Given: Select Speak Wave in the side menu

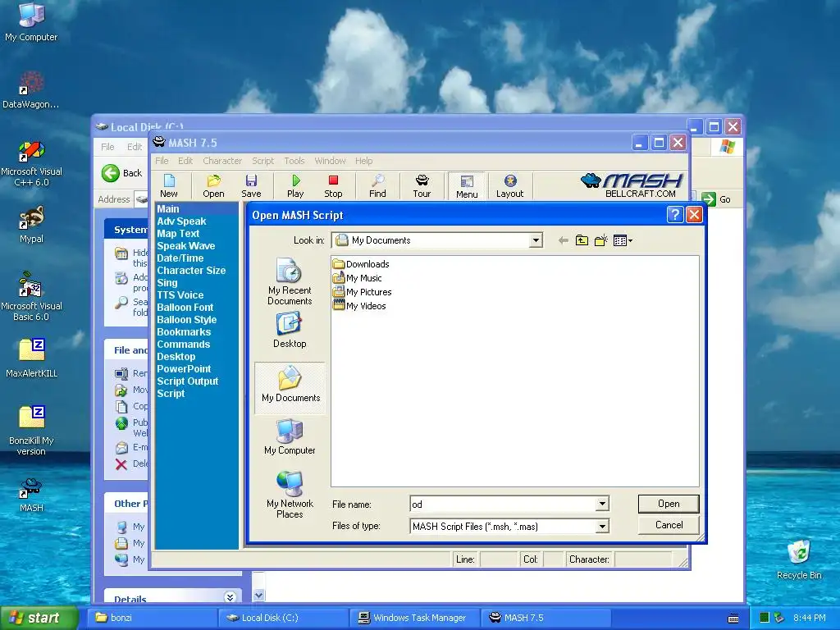Looking at the screenshot, I should 186,246.
